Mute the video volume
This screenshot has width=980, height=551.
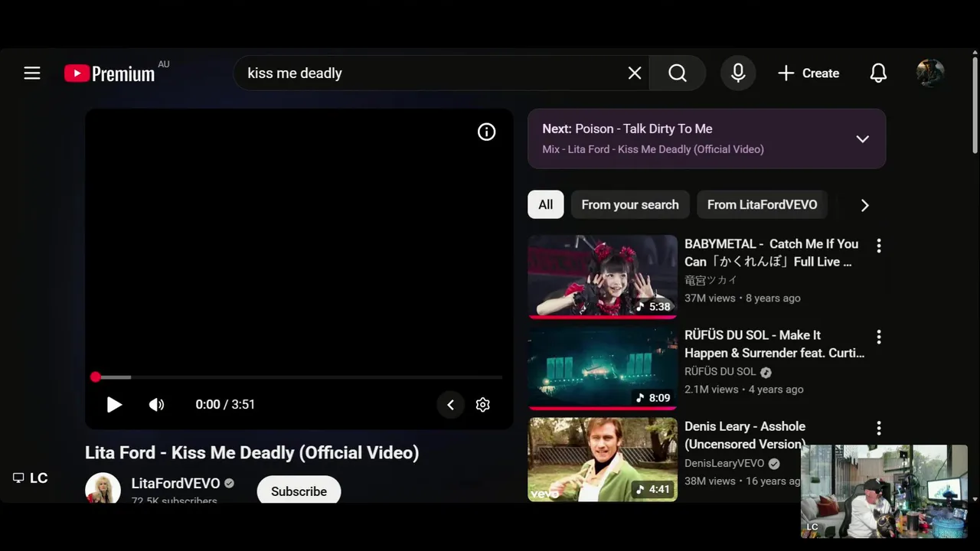point(157,405)
